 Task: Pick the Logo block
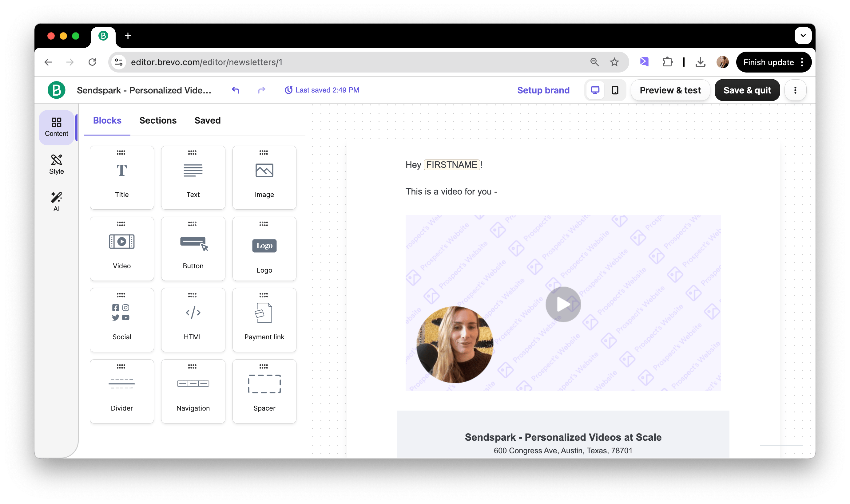[264, 249]
